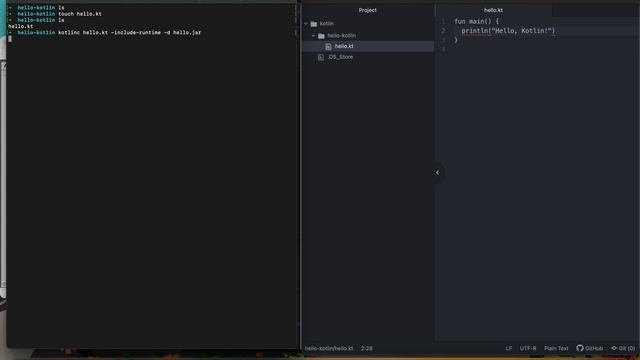
Task: Change UTF-8 encoding in status bar
Action: 528,348
